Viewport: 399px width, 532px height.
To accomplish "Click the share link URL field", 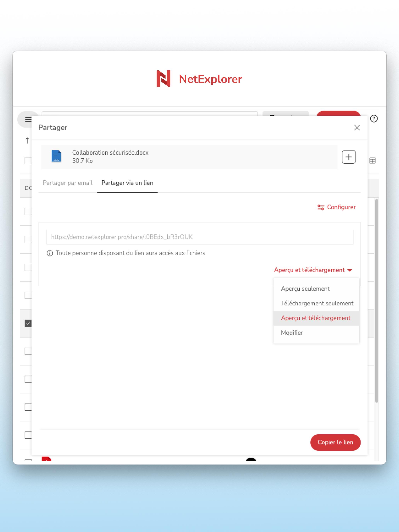I will click(x=200, y=237).
